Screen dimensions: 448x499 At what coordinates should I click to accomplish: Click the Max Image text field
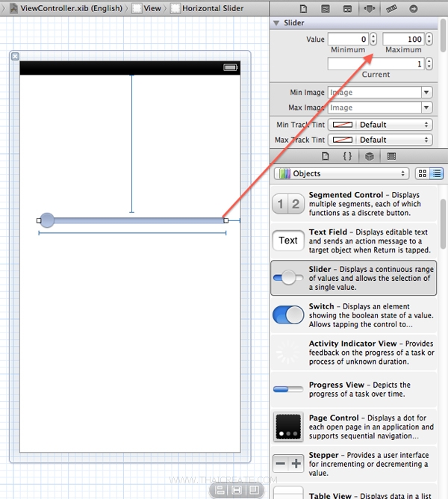coord(375,108)
